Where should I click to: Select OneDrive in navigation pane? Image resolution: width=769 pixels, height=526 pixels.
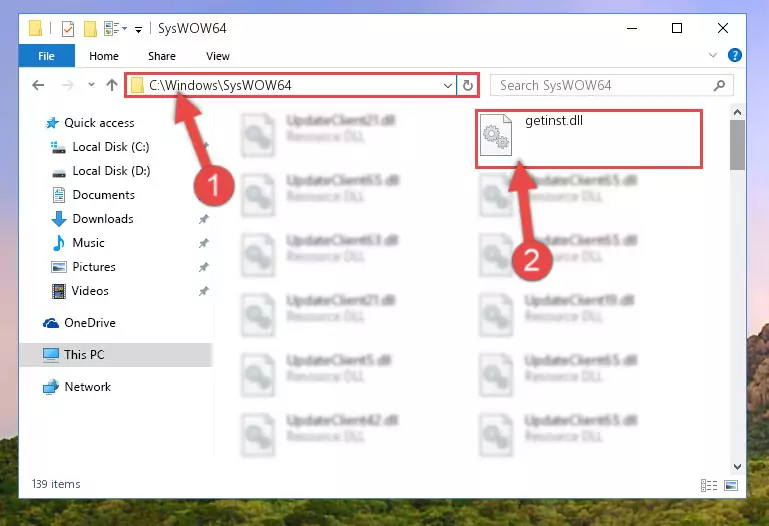(90, 323)
